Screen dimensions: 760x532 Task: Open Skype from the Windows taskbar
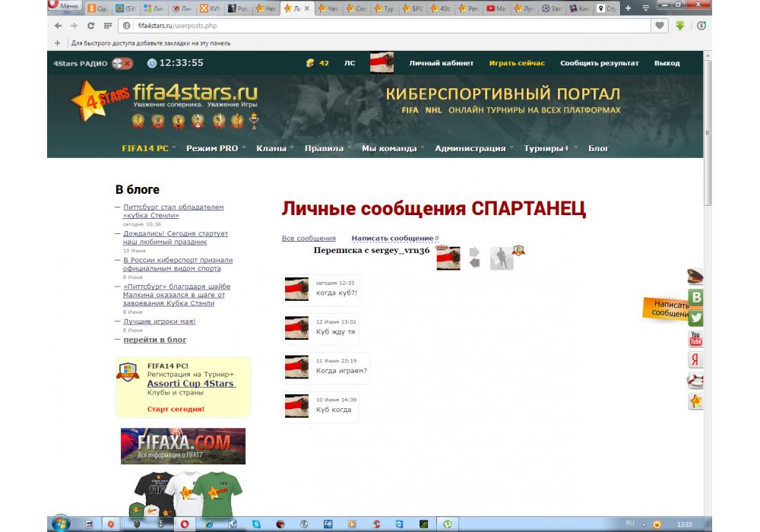(x=256, y=524)
